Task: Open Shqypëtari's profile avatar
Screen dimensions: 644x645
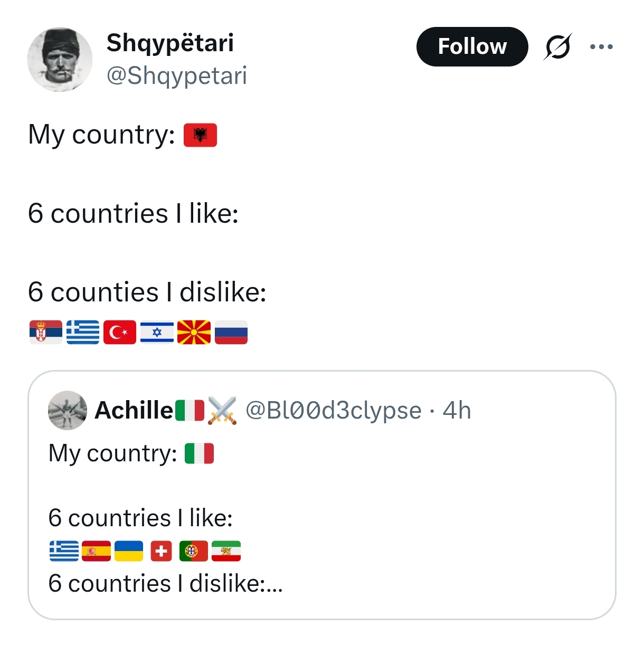Action: tap(60, 60)
